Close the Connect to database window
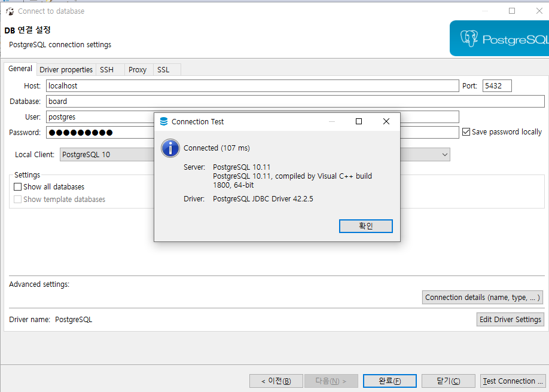The width and height of the screenshot is (549, 392). point(539,11)
